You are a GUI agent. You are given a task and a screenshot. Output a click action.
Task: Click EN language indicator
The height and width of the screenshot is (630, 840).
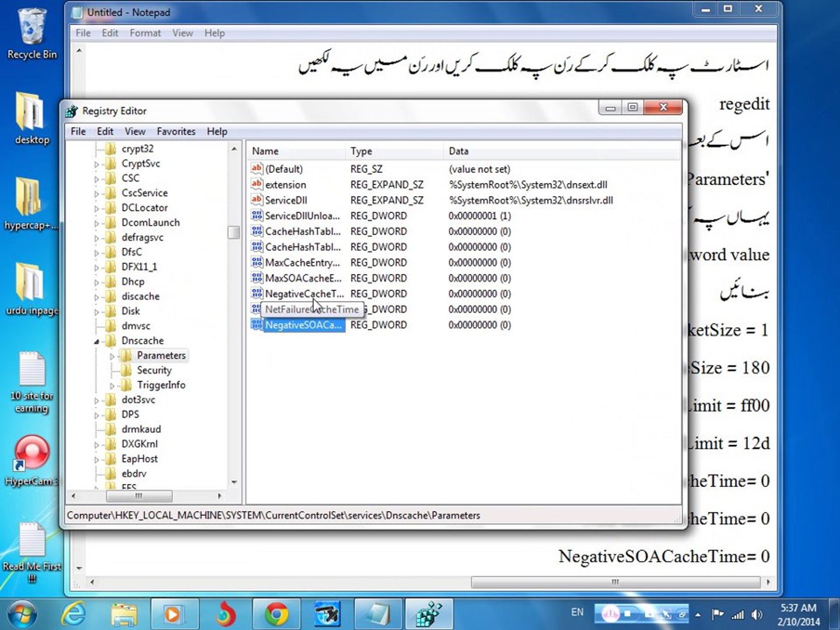tap(577, 612)
